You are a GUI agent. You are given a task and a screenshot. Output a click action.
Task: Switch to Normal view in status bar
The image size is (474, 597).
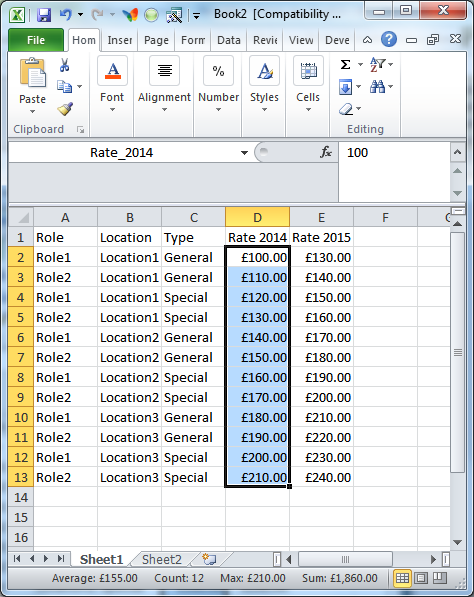pos(402,578)
